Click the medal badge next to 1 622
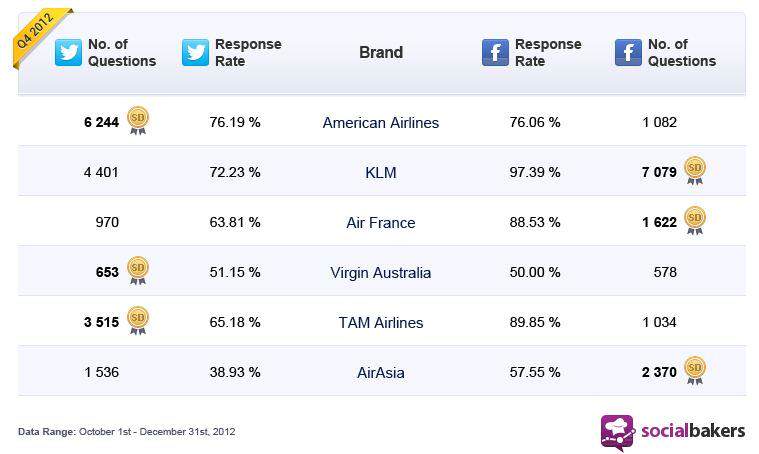The image size is (759, 454). pos(695,220)
